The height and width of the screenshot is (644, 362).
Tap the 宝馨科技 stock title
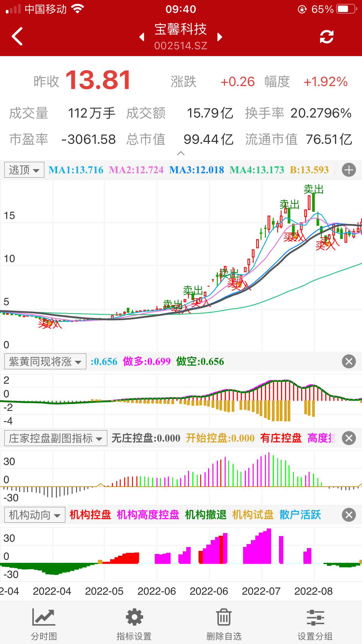tap(181, 29)
